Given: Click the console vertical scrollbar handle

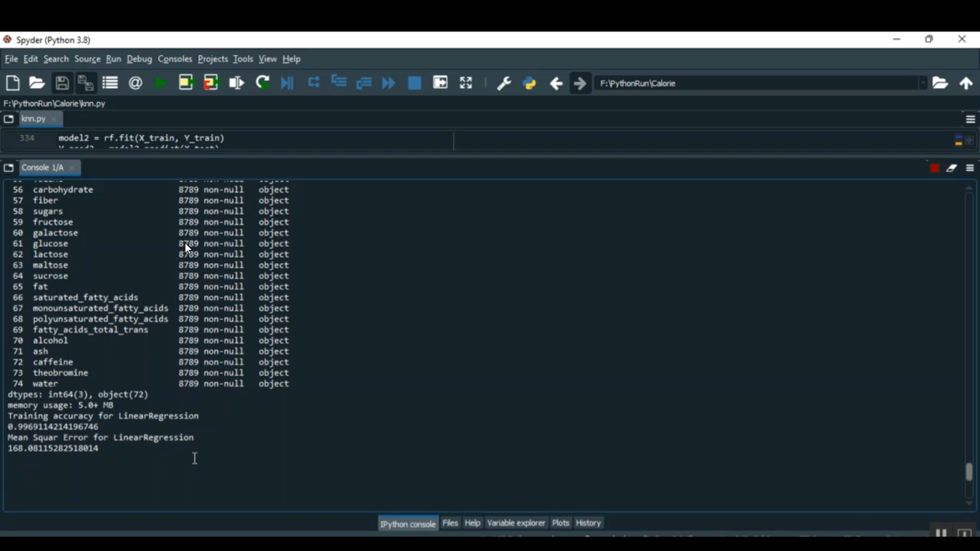Looking at the screenshot, I should point(969,471).
